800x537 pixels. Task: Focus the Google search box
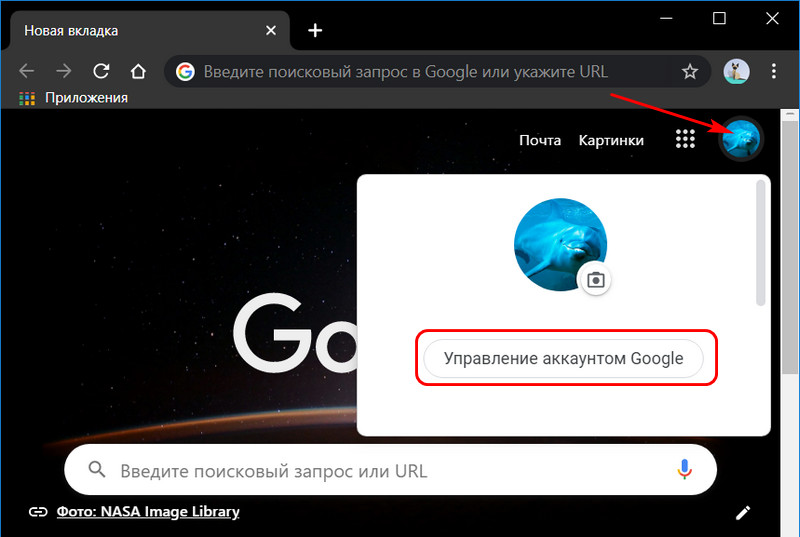[390, 470]
